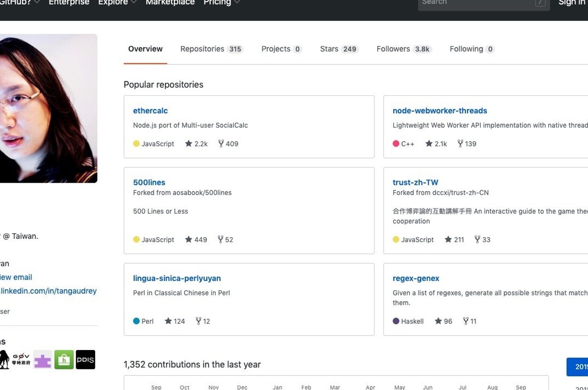Viewport: 588px width, 390px height.
Task: Open the Explore dropdown menu
Action: click(x=117, y=2)
